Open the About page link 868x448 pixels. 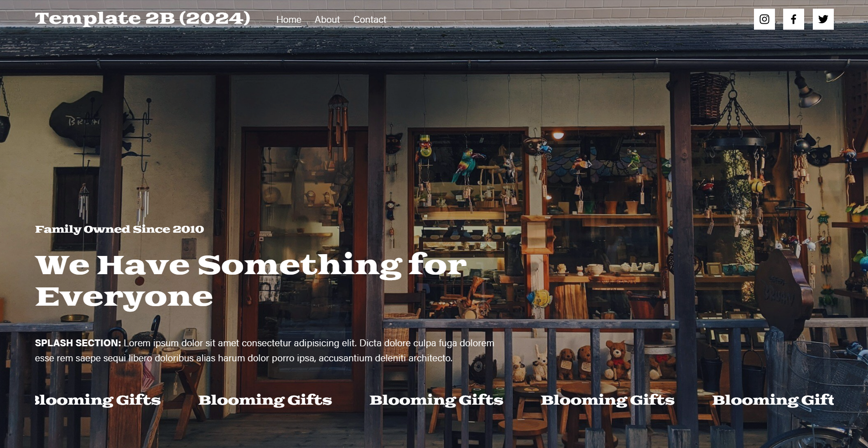click(x=327, y=20)
